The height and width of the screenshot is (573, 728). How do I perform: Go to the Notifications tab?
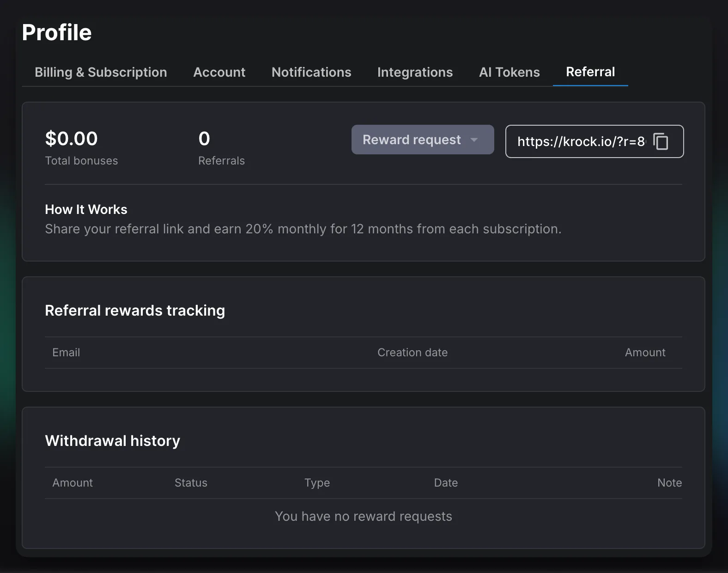coord(311,72)
